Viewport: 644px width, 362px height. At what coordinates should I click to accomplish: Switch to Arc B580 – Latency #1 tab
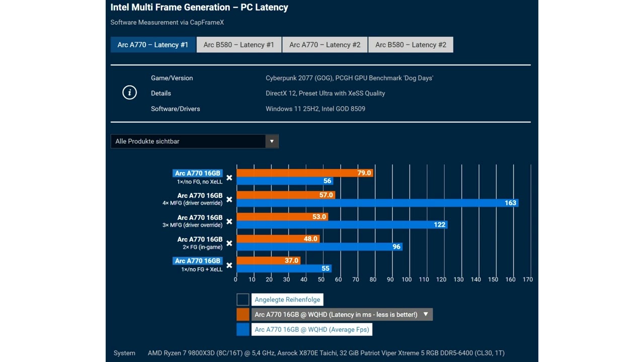pyautogui.click(x=239, y=45)
